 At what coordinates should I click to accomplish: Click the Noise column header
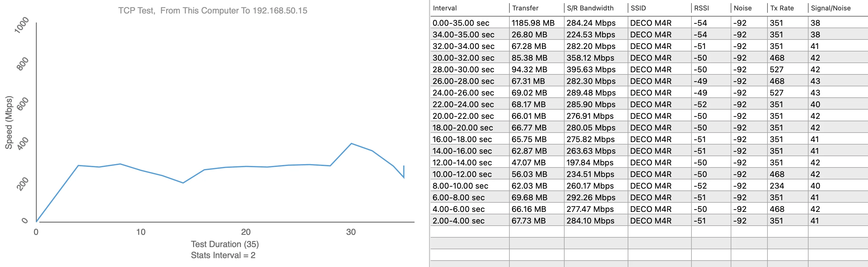743,8
